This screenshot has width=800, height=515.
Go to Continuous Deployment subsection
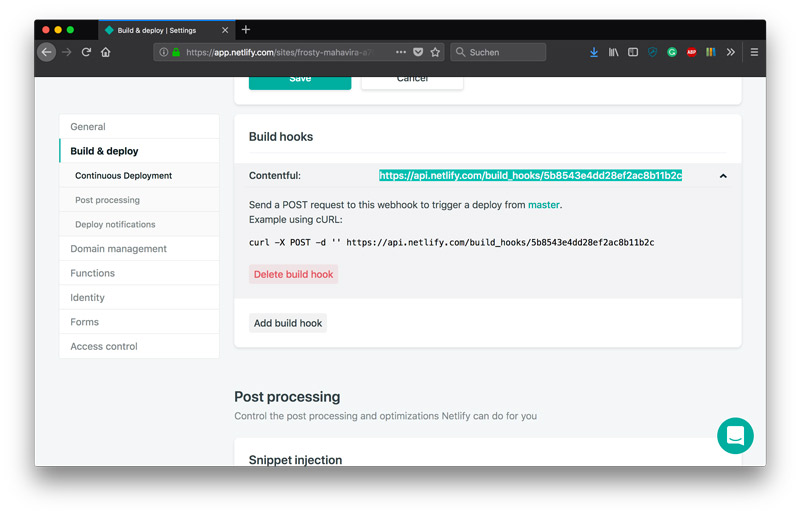tap(139, 176)
